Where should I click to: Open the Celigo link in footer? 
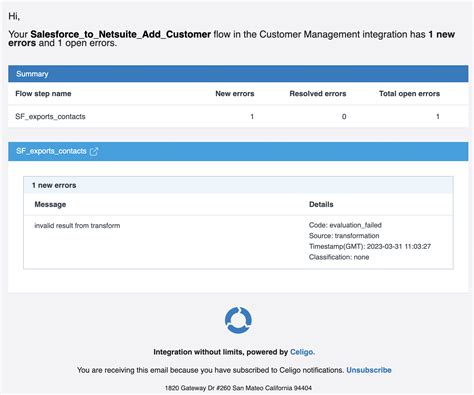pyautogui.click(x=302, y=352)
